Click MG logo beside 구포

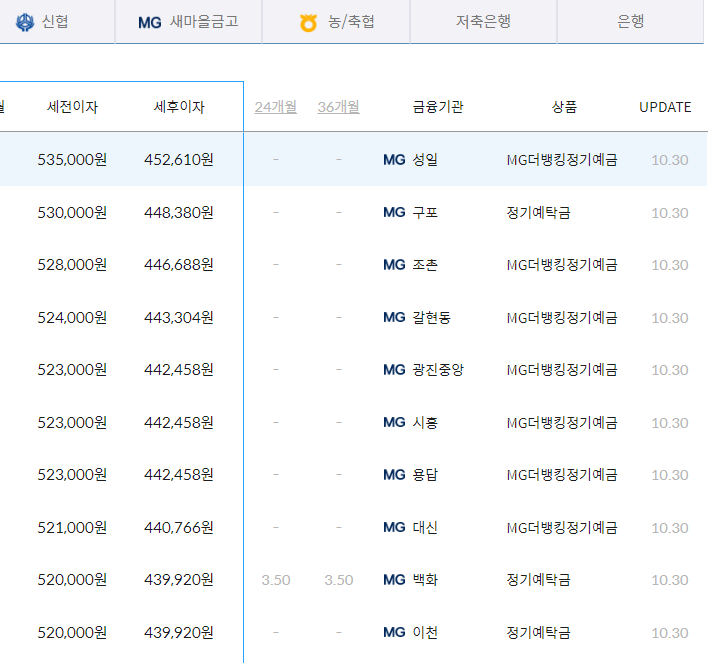tap(394, 213)
